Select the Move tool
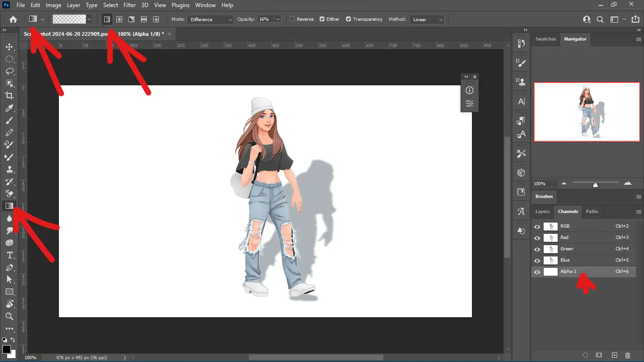 point(9,47)
